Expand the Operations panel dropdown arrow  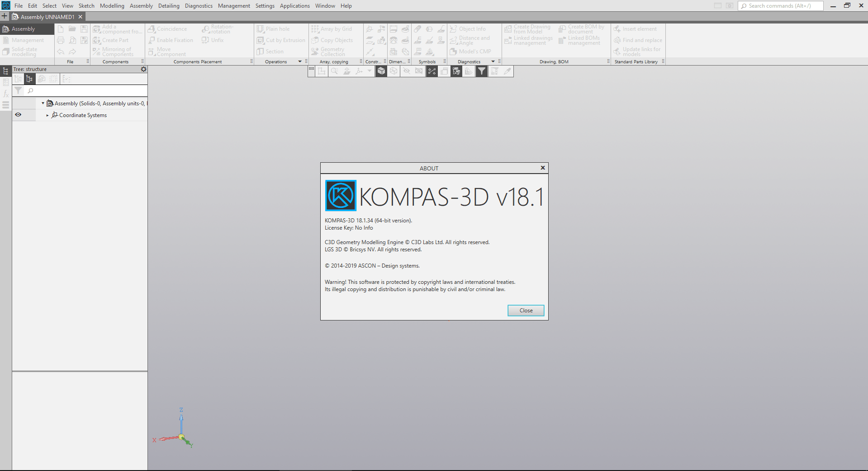pos(299,61)
